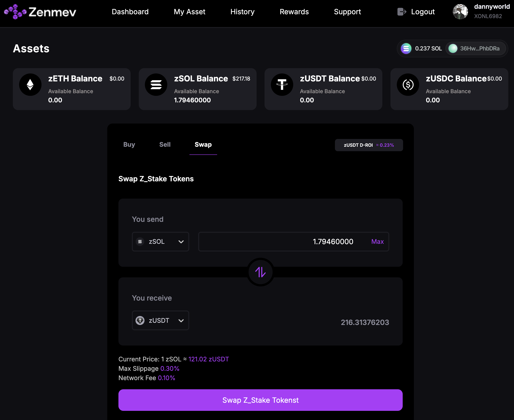Viewport: 514px width, 420px height.
Task: Click the 121.02 zUSDT price
Action: [209, 359]
